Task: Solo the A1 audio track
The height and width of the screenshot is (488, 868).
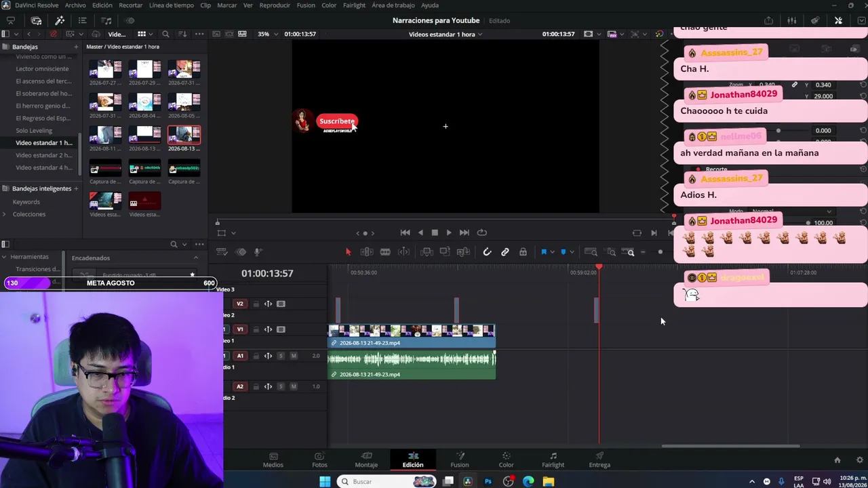Action: (x=281, y=356)
